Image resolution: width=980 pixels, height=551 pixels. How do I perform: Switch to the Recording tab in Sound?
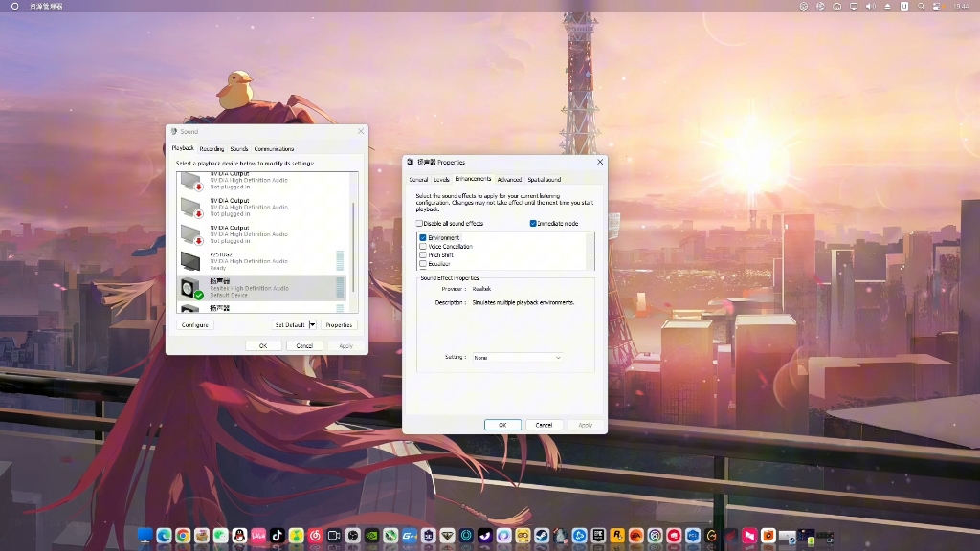point(212,148)
